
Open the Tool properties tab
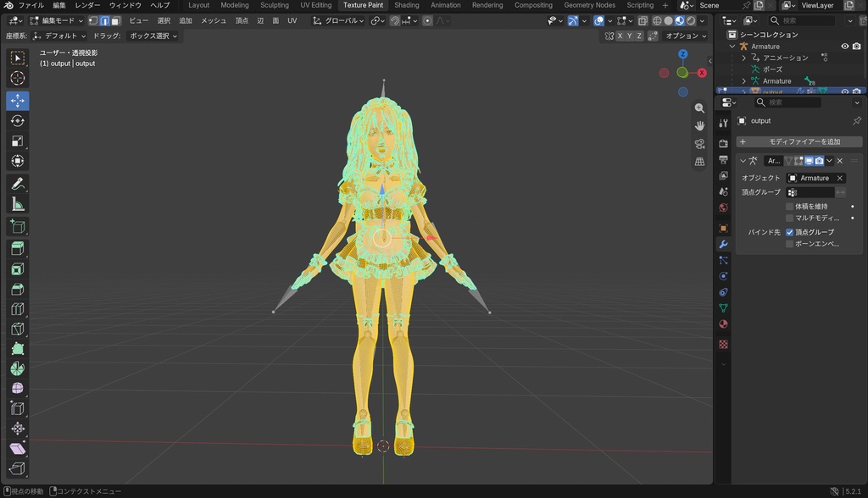[723, 123]
